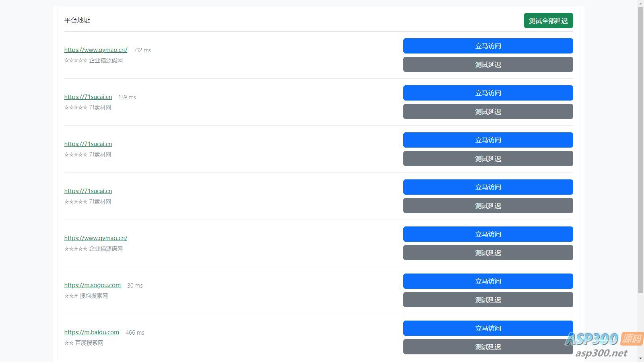Open the qymao.cn link showing 712 ms
644x362 pixels.
96,50
